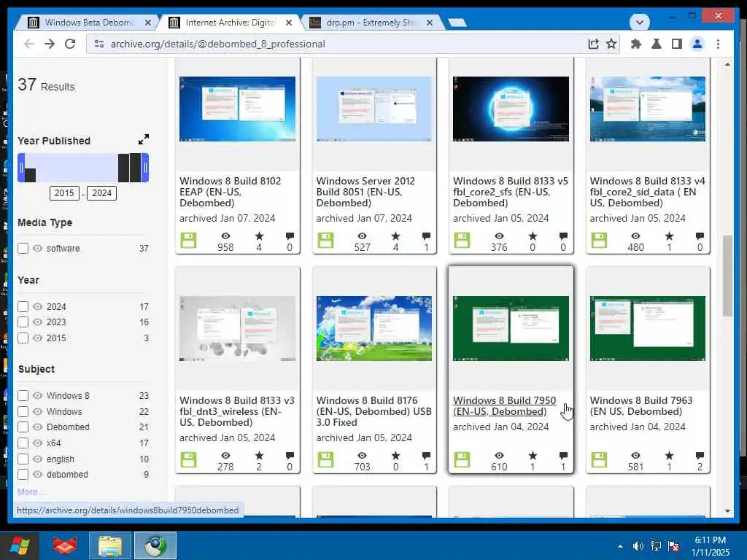Check the 2015 year filter checkbox
Image resolution: width=747 pixels, height=560 pixels.
[23, 338]
